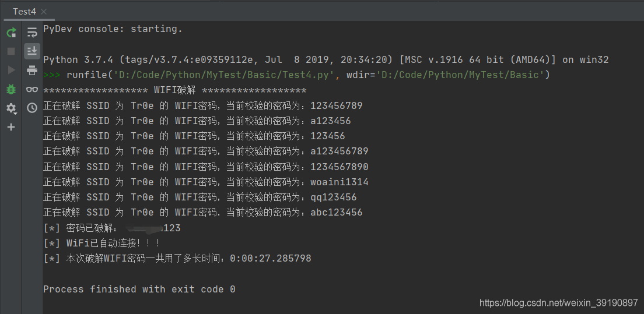Click the 'Process finished with exit code 0' line
The height and width of the screenshot is (314, 644).
[139, 289]
